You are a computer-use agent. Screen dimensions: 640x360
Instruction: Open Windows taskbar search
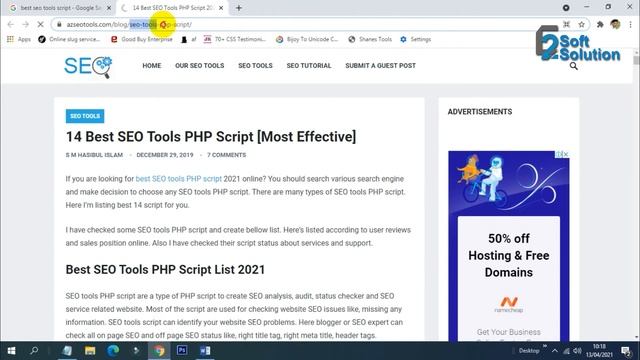click(x=34, y=351)
